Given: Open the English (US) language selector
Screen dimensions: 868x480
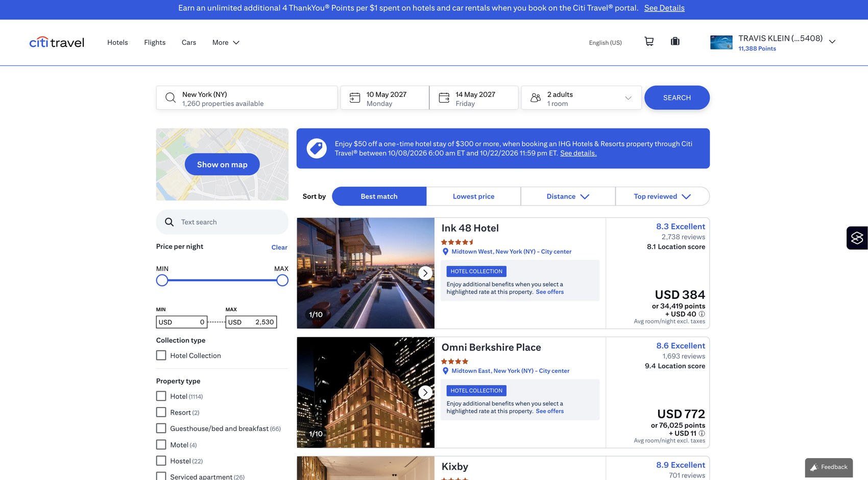Looking at the screenshot, I should [x=605, y=43].
